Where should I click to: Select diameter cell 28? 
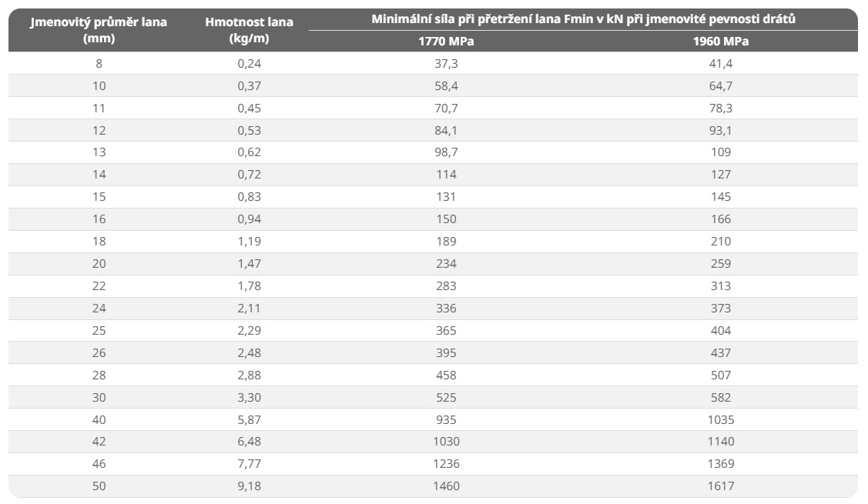coord(99,375)
